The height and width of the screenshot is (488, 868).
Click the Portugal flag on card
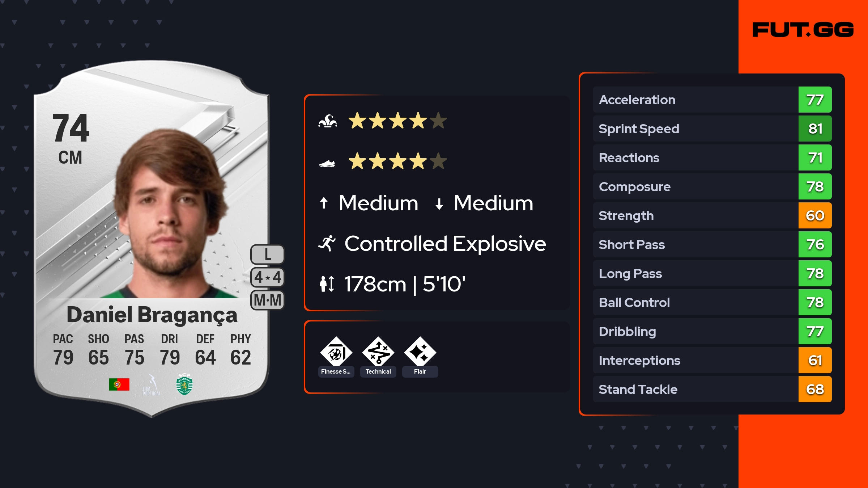(x=119, y=384)
